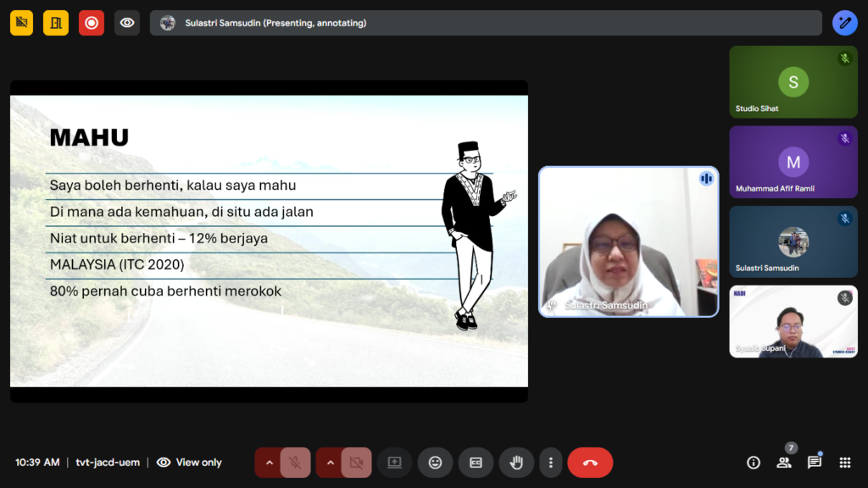This screenshot has height=488, width=868.
Task: Open the activities grid icon
Action: click(x=844, y=463)
